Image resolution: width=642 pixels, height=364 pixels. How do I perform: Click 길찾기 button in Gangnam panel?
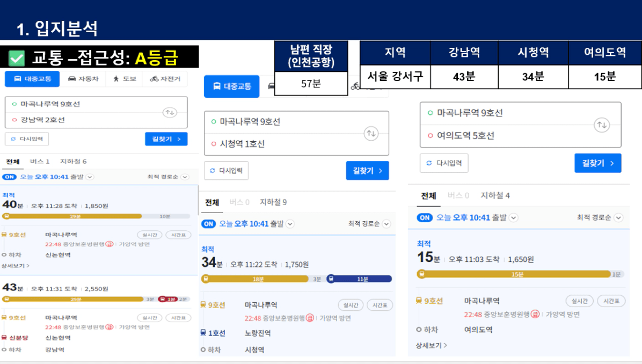[166, 139]
